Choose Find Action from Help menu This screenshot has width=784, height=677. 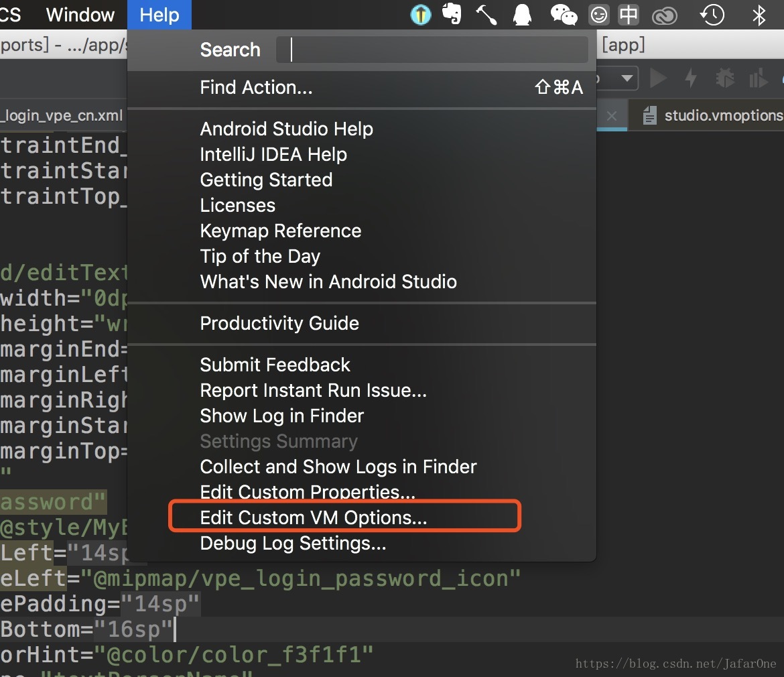256,87
